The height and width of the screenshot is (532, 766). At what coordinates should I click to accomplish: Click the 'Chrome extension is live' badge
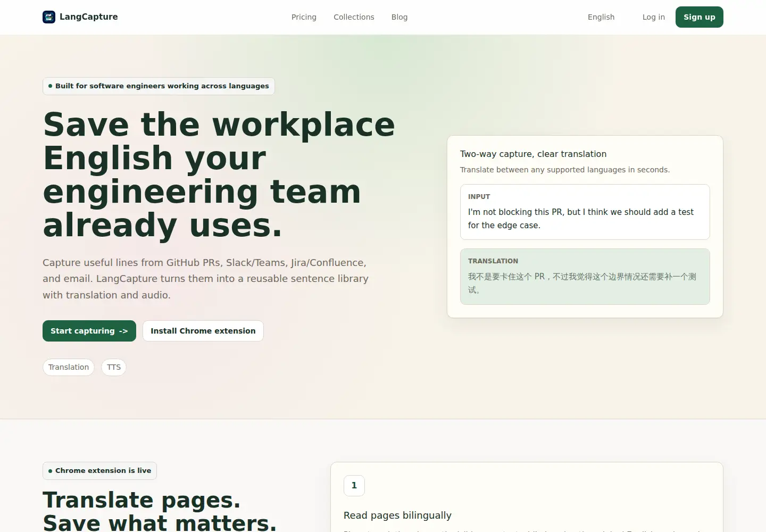click(x=99, y=471)
